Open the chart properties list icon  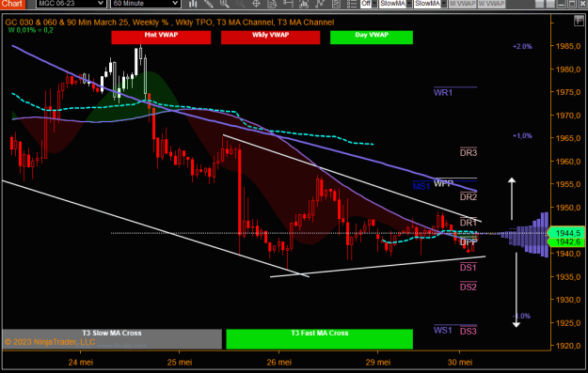[351, 4]
